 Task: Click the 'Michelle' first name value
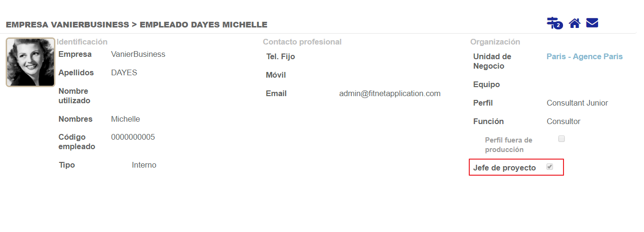click(x=125, y=119)
